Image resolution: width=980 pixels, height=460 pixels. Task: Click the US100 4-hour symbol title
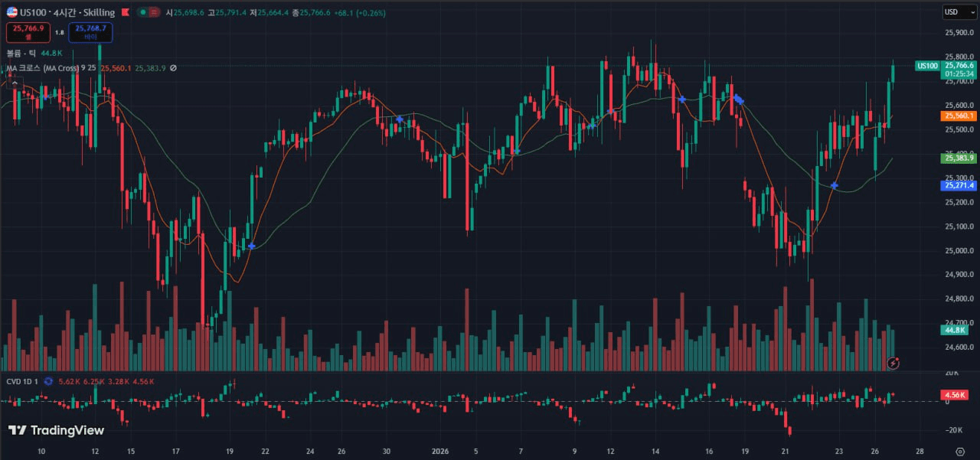pos(67,12)
